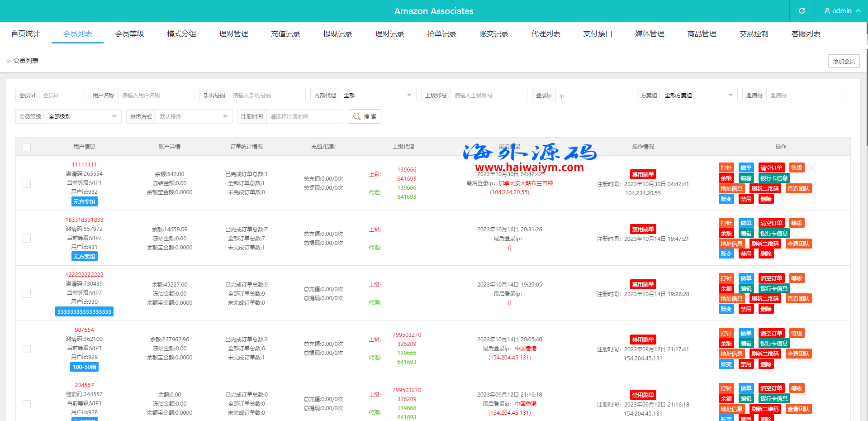Viewport: 868px width, 421px height.
Task: Open the 内部代理 dropdown
Action: [x=377, y=96]
